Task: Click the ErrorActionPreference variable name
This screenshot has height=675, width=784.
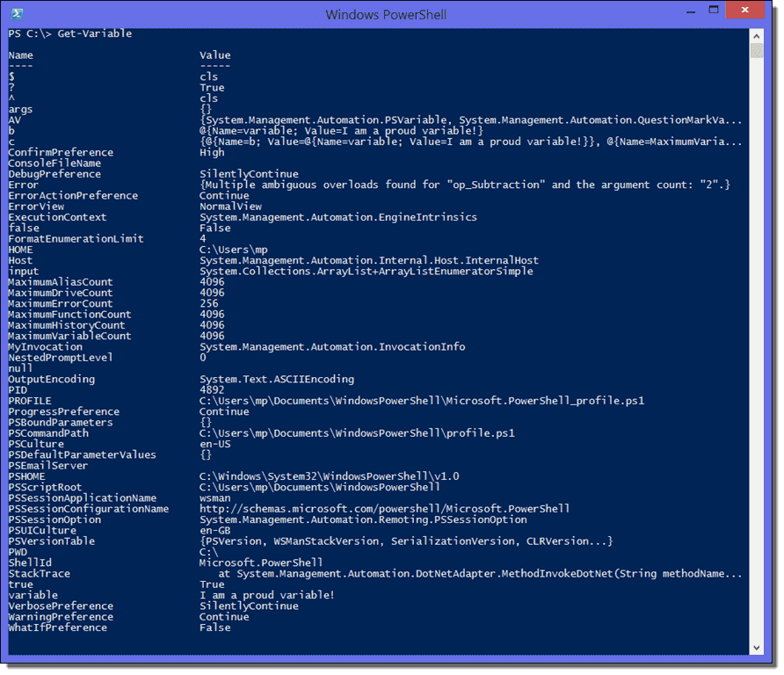Action: coord(73,195)
